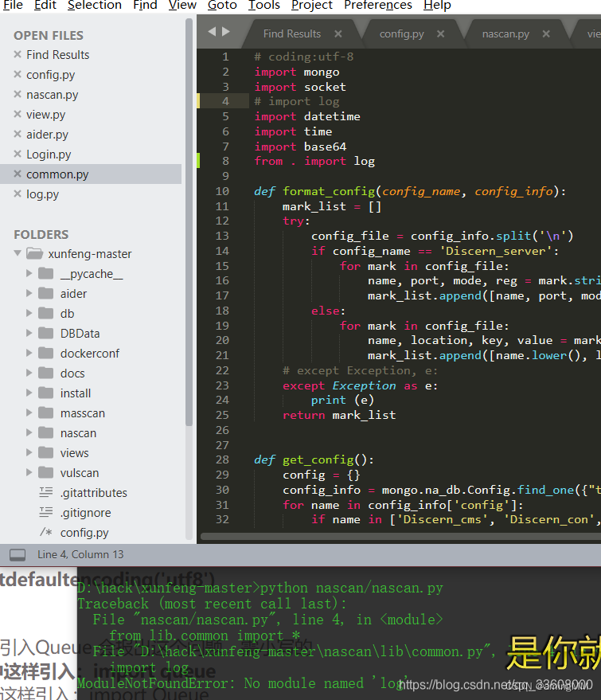Expand the db folder

tap(29, 313)
